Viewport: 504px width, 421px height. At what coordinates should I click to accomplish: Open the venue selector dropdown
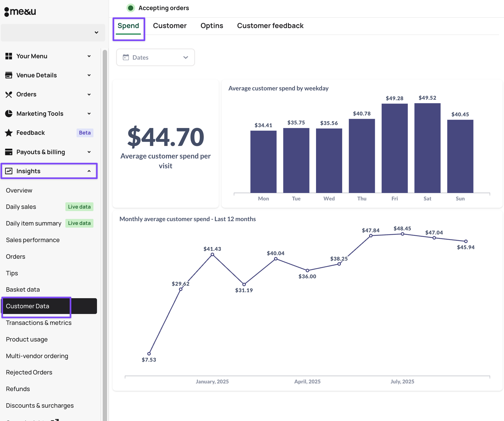point(53,33)
